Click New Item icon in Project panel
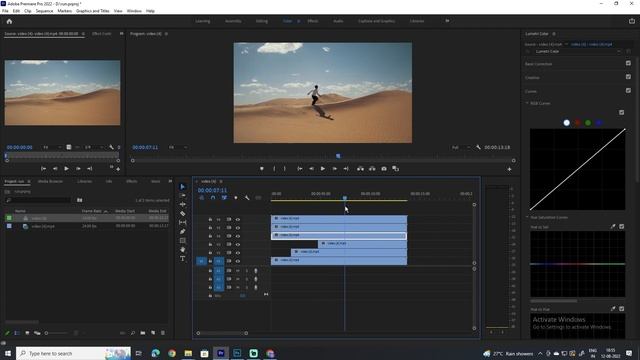 pyautogui.click(x=153, y=333)
